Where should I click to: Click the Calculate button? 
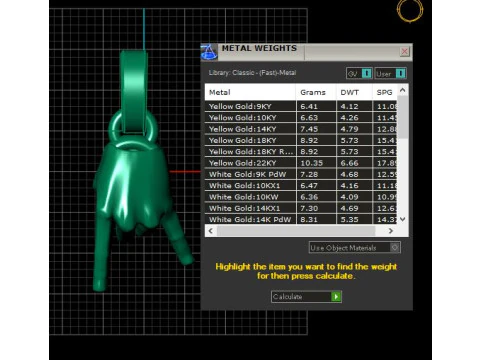(x=306, y=296)
